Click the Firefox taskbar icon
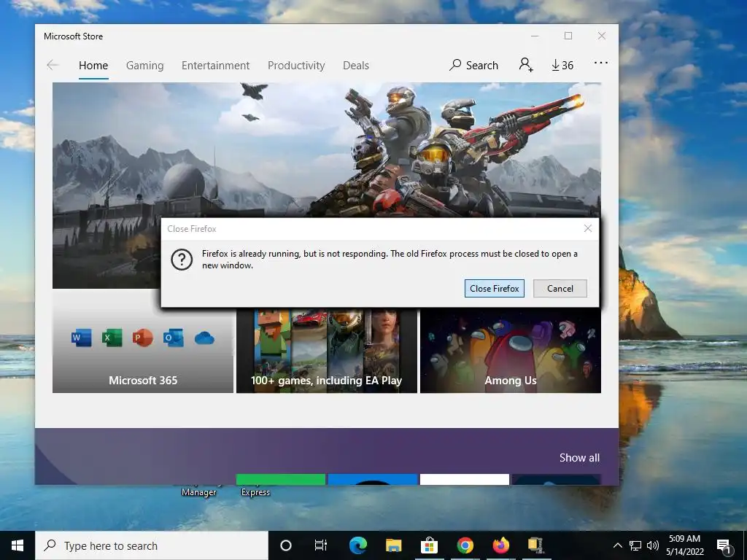This screenshot has width=747, height=560. [500, 545]
